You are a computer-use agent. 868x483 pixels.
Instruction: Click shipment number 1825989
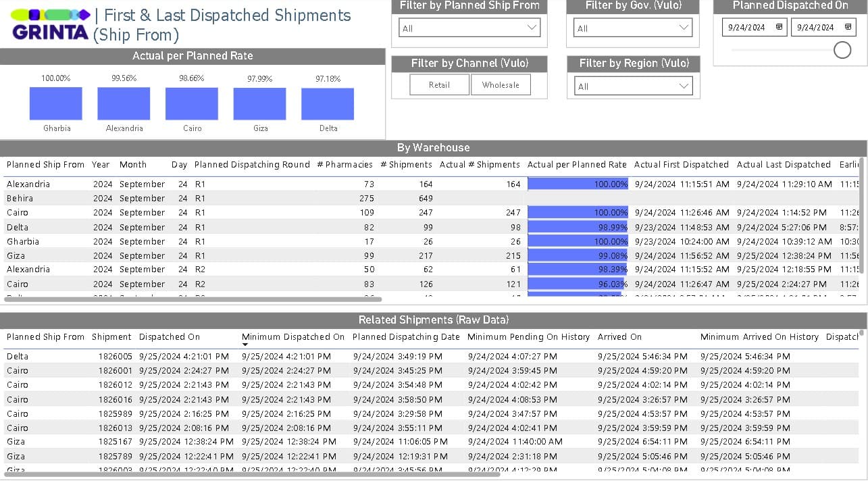116,413
